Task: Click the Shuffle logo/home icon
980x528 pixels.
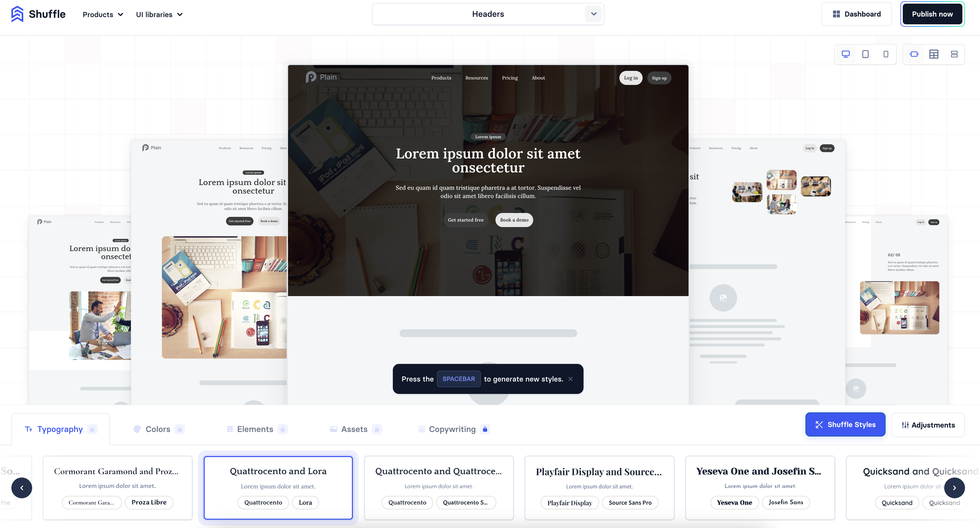Action: pos(16,14)
